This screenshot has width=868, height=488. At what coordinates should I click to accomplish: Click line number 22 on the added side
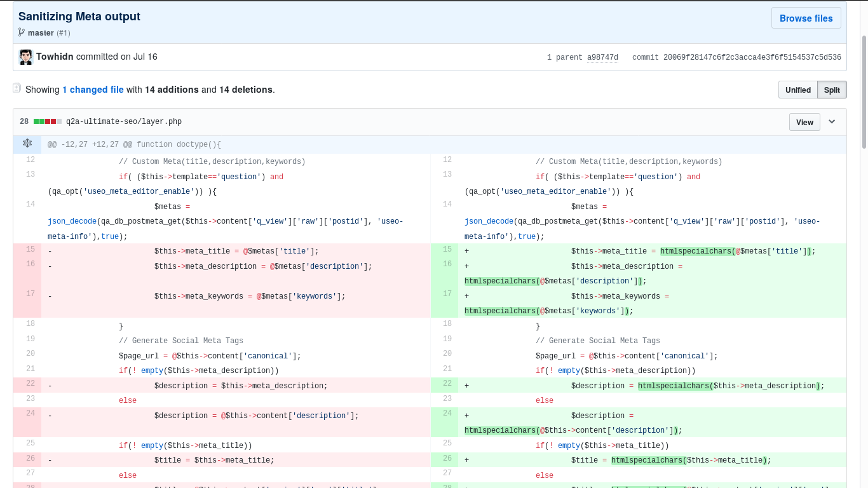point(447,384)
